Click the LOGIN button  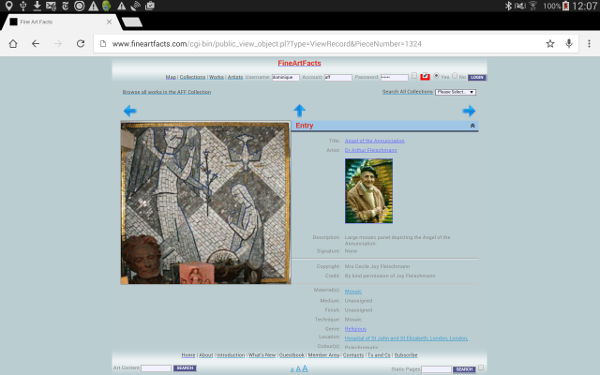tap(477, 77)
